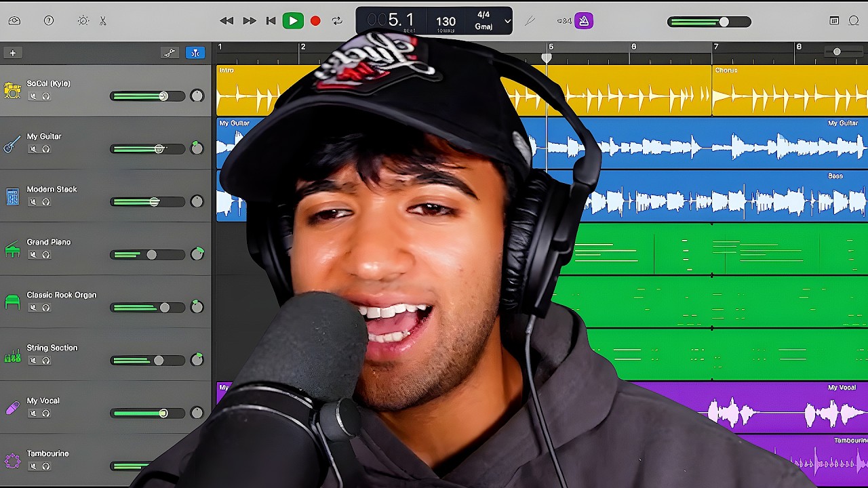Fast forward the playhead
Viewport: 868px width, 488px height.
click(x=250, y=21)
